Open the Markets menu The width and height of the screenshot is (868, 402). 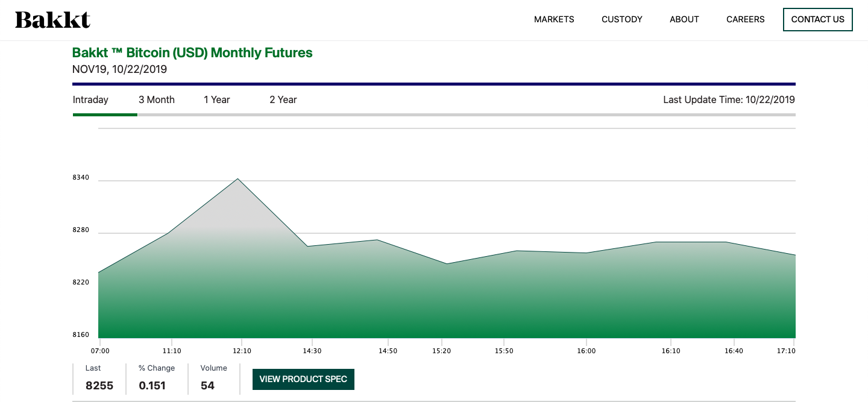(554, 19)
